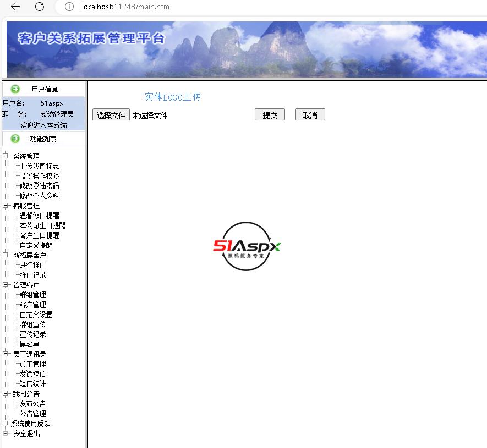The image size is (487, 448).
Task: Select the 新拓展客户 category label
Action: [30, 256]
